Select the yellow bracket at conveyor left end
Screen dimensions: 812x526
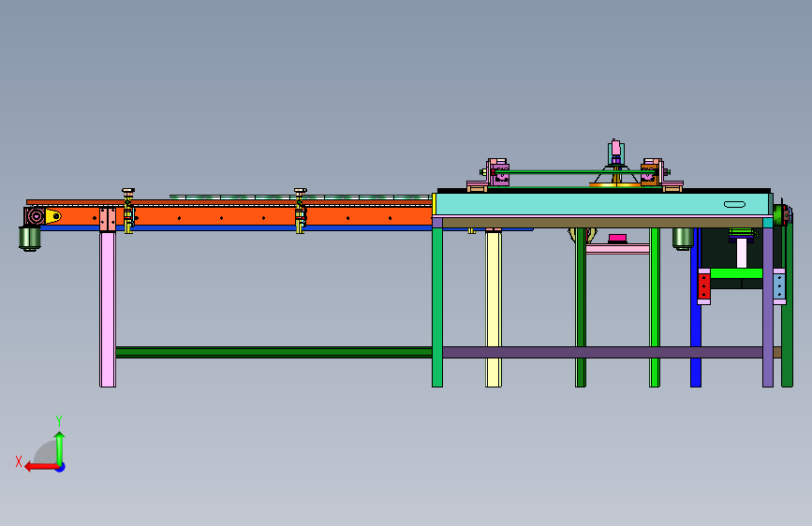pyautogui.click(x=52, y=216)
